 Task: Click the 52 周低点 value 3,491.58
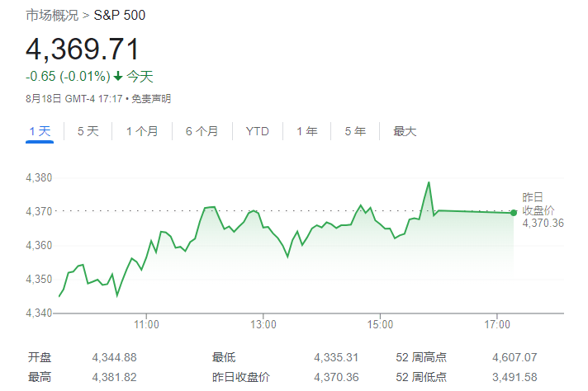pos(514,377)
